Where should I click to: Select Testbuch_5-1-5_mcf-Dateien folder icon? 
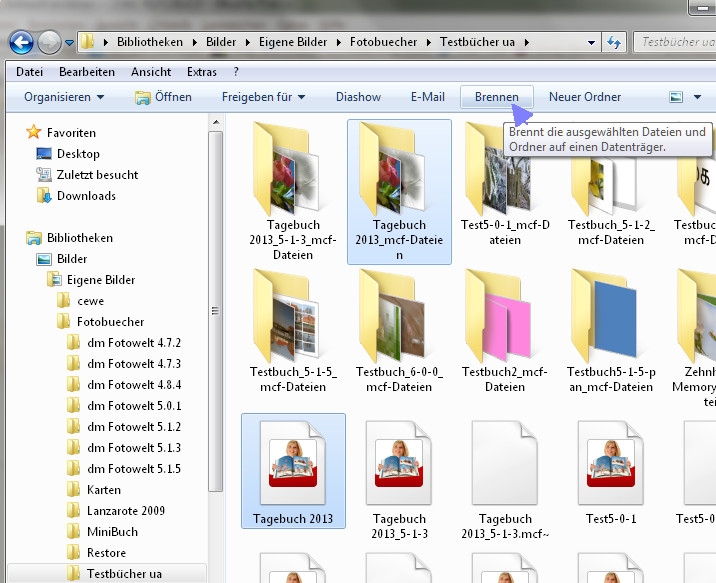point(286,316)
